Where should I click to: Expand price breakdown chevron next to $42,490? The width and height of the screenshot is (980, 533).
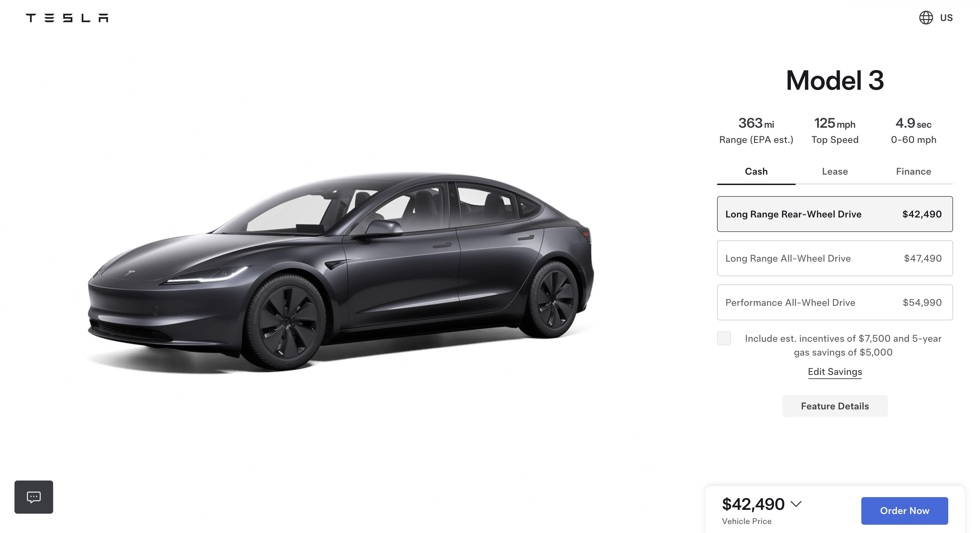coord(796,504)
